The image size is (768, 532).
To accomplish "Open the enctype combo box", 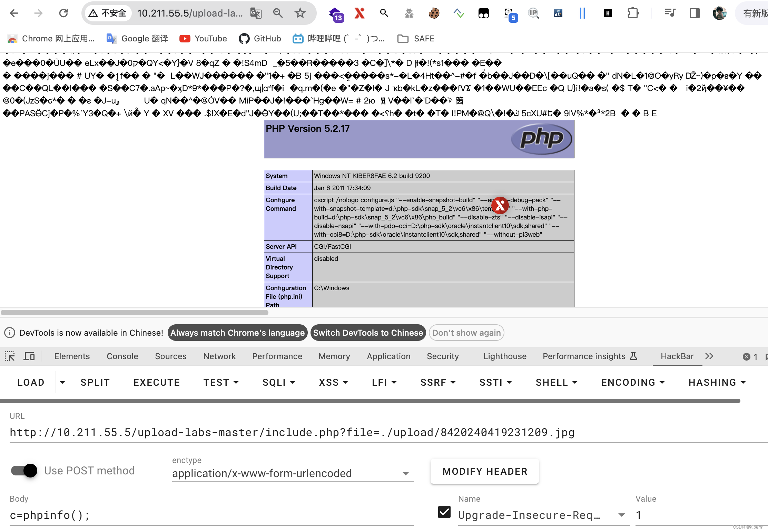I will [x=293, y=473].
